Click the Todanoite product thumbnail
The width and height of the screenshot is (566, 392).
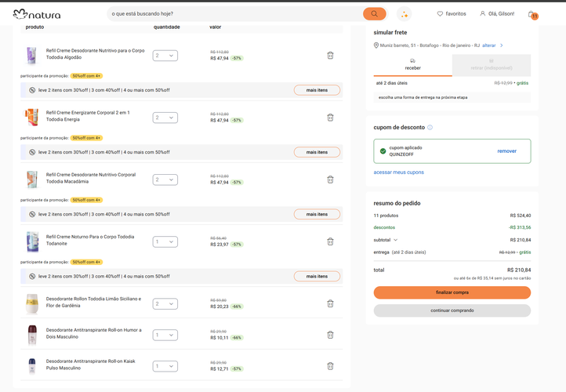pyautogui.click(x=32, y=241)
